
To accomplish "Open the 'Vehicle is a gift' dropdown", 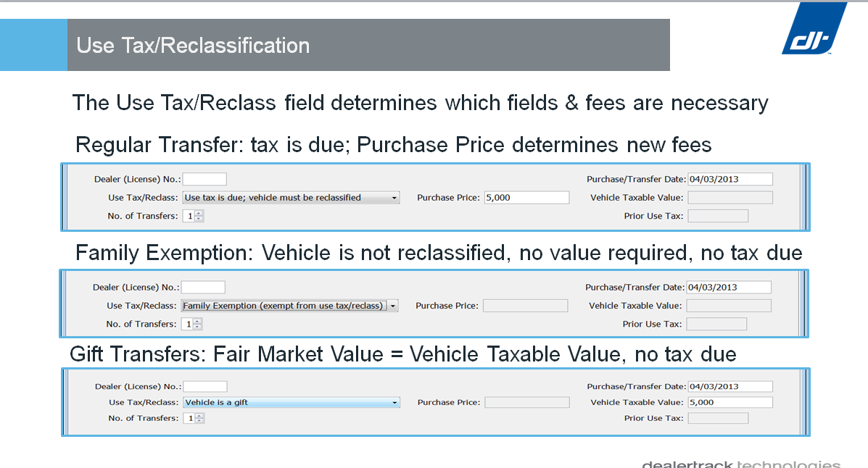I will 292,403.
